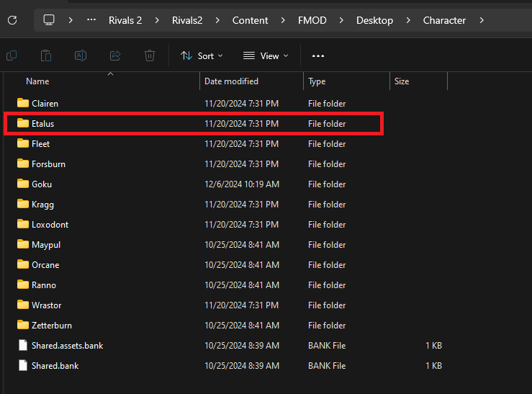Go to Rivals2 breadcrumb
Image resolution: width=532 pixels, height=394 pixels.
pyautogui.click(x=187, y=20)
